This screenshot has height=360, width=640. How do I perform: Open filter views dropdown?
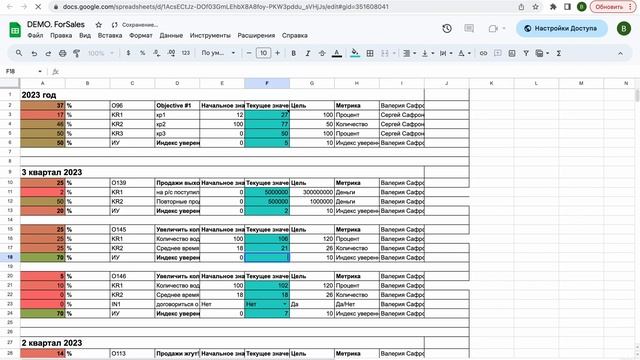[x=542, y=53]
